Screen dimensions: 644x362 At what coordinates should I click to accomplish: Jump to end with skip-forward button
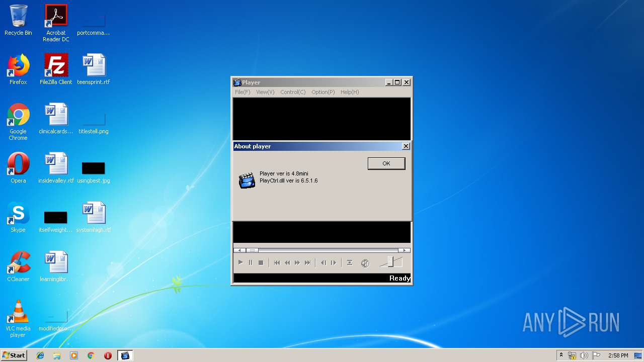(307, 262)
